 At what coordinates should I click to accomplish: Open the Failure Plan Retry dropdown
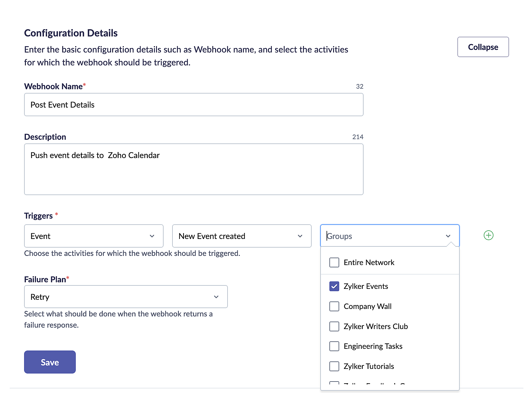click(126, 297)
